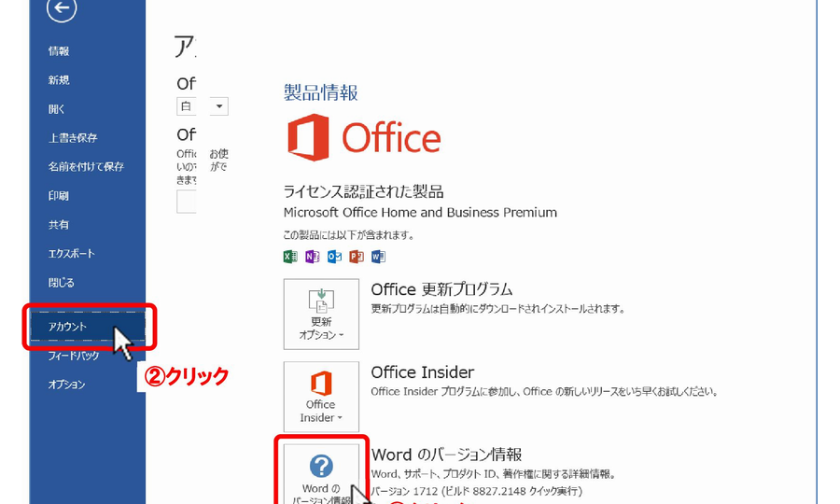The width and height of the screenshot is (840, 504).
Task: Select 名前を付けて保存
Action: coord(86,166)
